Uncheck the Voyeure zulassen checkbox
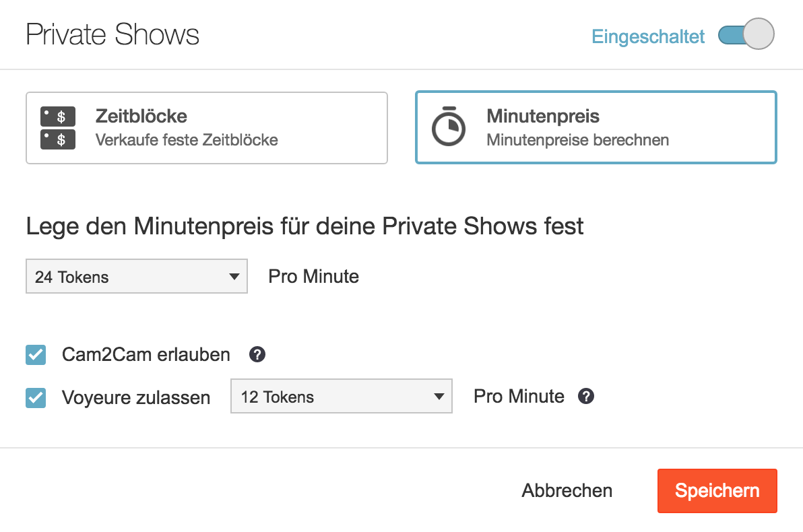Screen dimensions: 803x532 (36, 397)
